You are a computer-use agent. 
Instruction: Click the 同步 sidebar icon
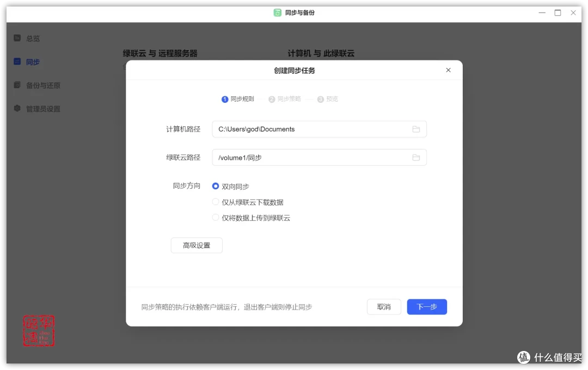tap(17, 61)
